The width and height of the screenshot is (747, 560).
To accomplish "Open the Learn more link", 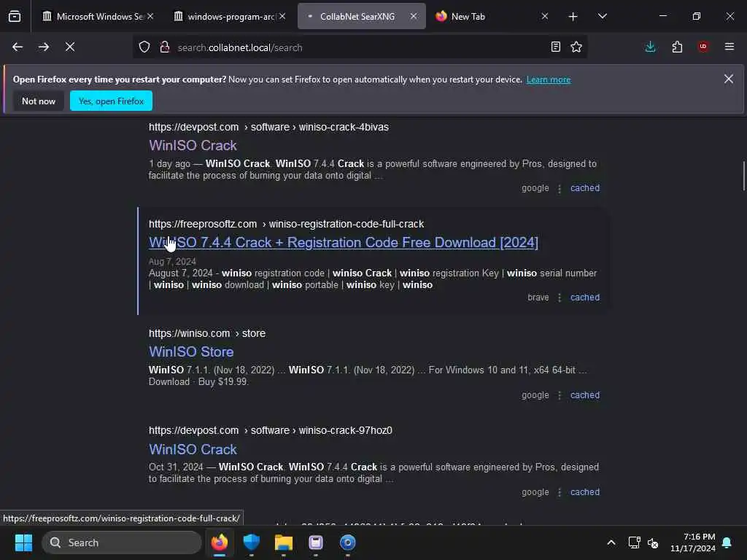I will 549,79.
